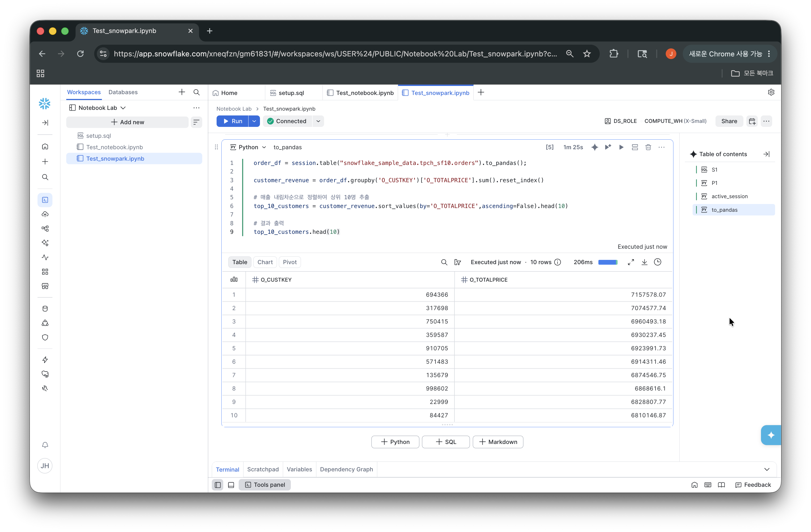Run this cell and advance icon
The image size is (811, 532).
(608, 147)
